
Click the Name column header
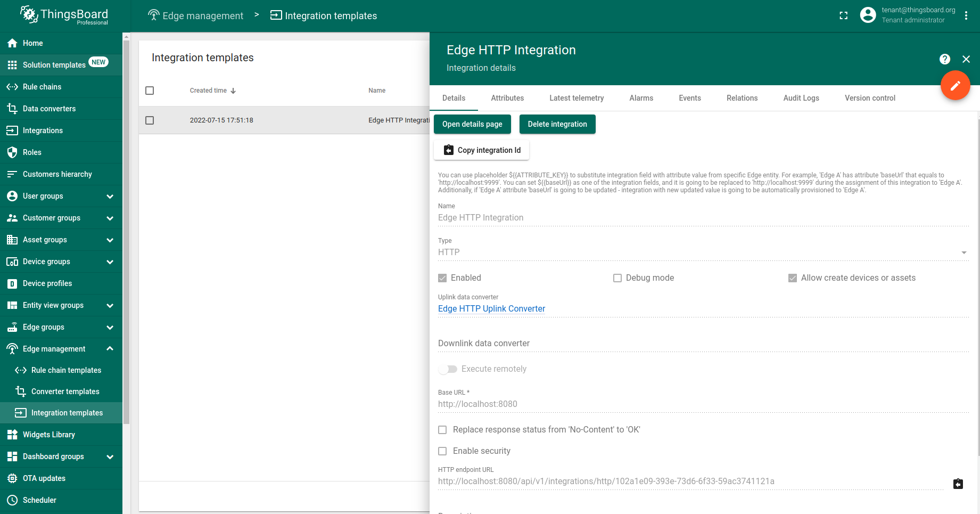coord(377,91)
